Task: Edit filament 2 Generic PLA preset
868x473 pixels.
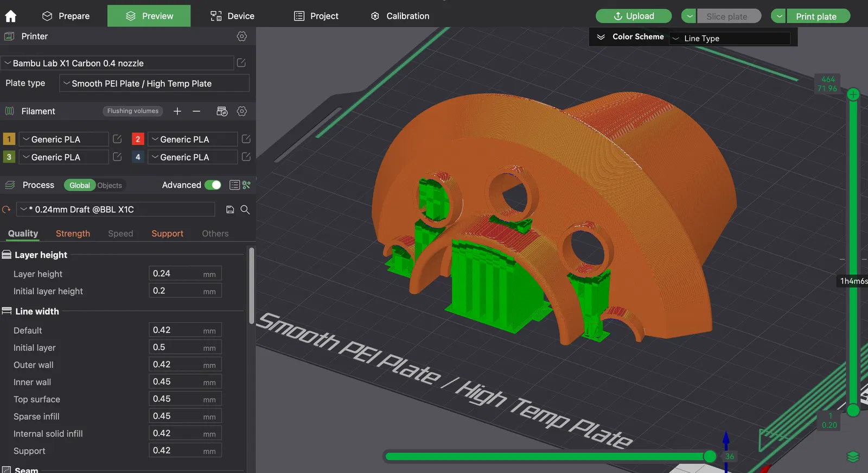Action: point(246,140)
